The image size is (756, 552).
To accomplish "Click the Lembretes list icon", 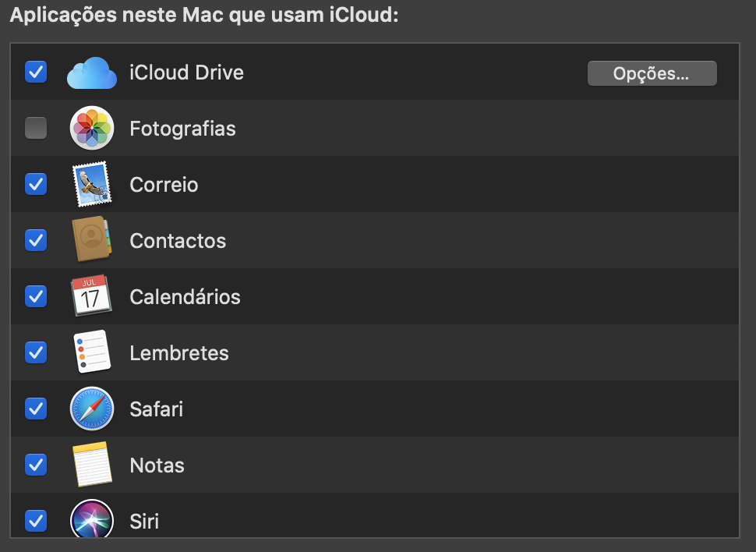I will pyautogui.click(x=92, y=352).
